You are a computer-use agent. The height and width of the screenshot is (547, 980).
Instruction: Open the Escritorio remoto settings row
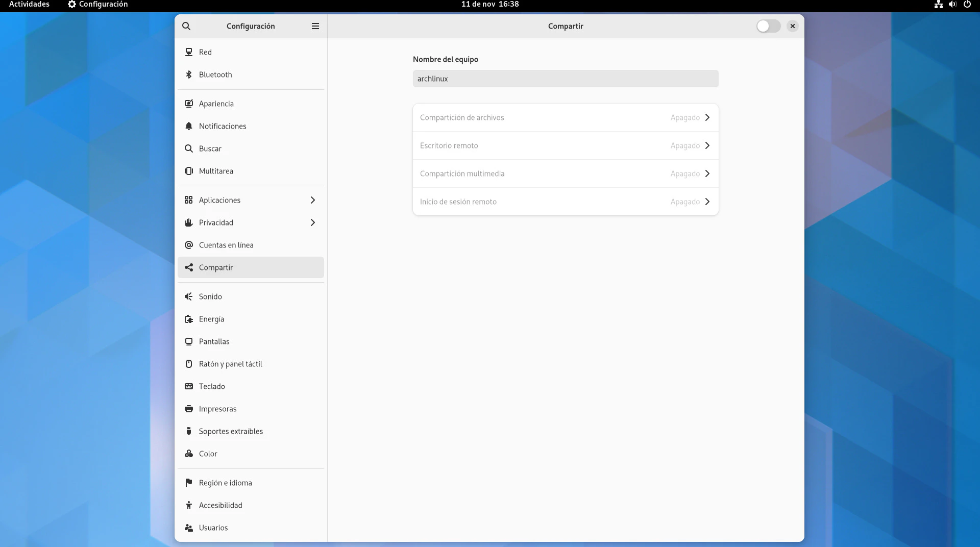(565, 145)
